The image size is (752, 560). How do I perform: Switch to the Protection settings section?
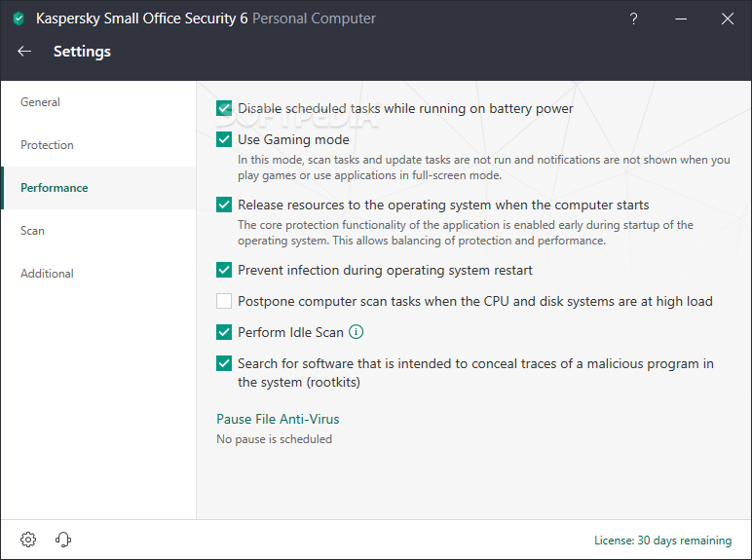click(98, 145)
